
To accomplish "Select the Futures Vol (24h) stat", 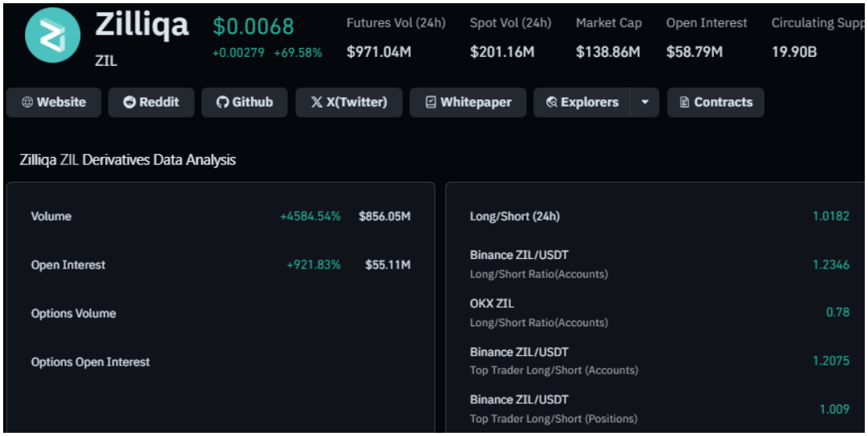I will click(395, 38).
